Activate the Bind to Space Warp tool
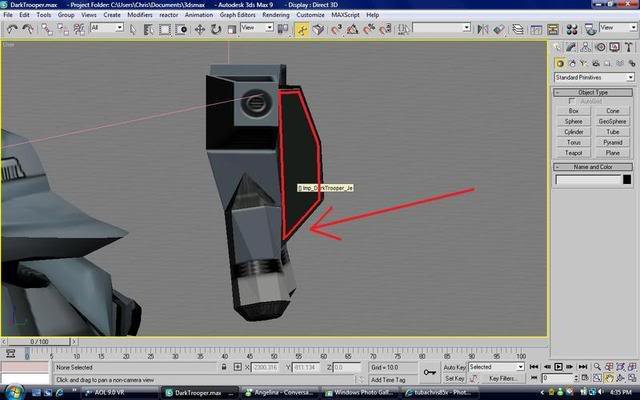640x400 pixels. tap(79, 29)
